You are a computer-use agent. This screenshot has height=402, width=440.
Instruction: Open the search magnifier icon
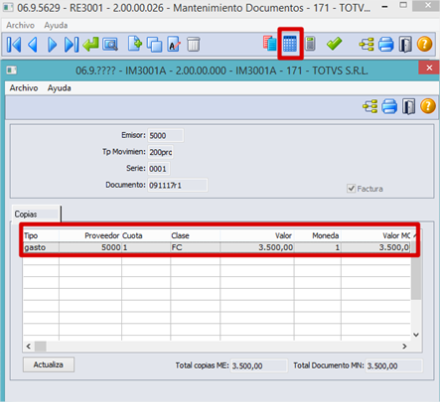point(110,45)
